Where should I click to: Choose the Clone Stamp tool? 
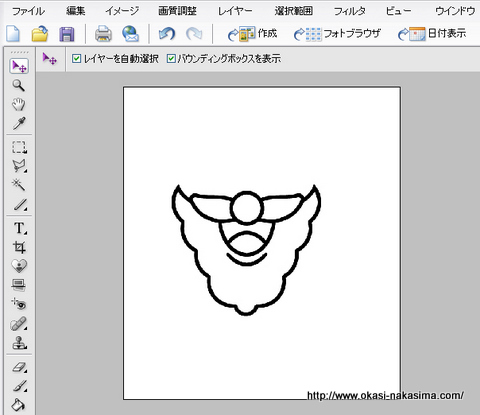coord(19,343)
